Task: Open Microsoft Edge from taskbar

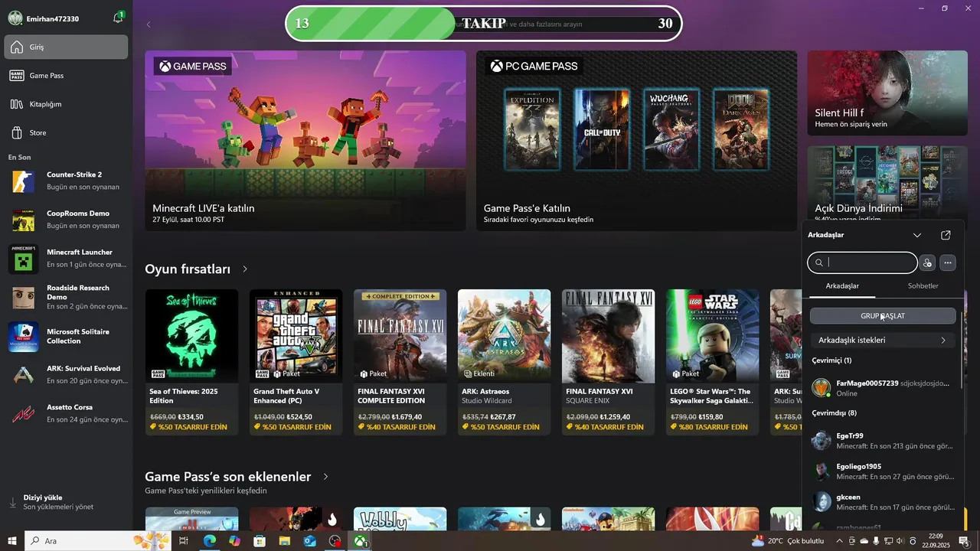Action: (x=209, y=541)
